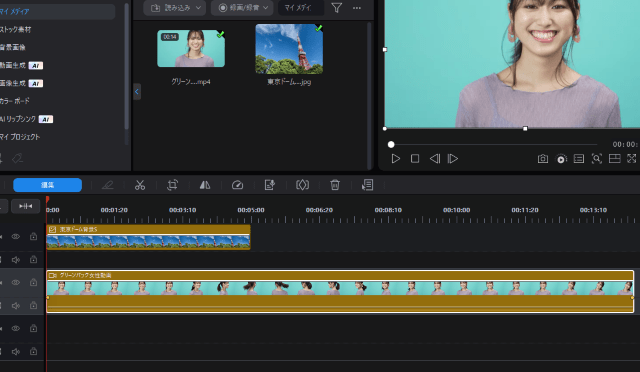Hide the 東京ドーム背景 track with its eye icon
The width and height of the screenshot is (640, 372).
[16, 236]
